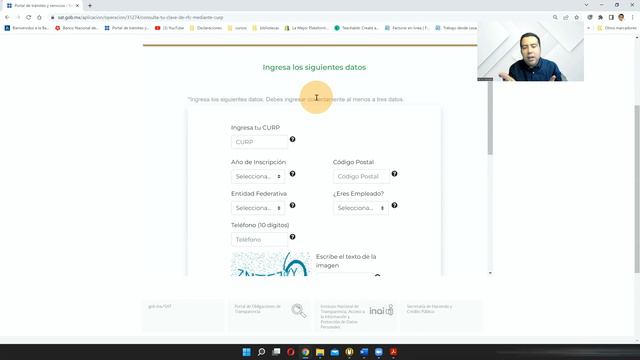The width and height of the screenshot is (640, 360).
Task: Select the Portal de trámites y servicios tab
Action: 42,6
